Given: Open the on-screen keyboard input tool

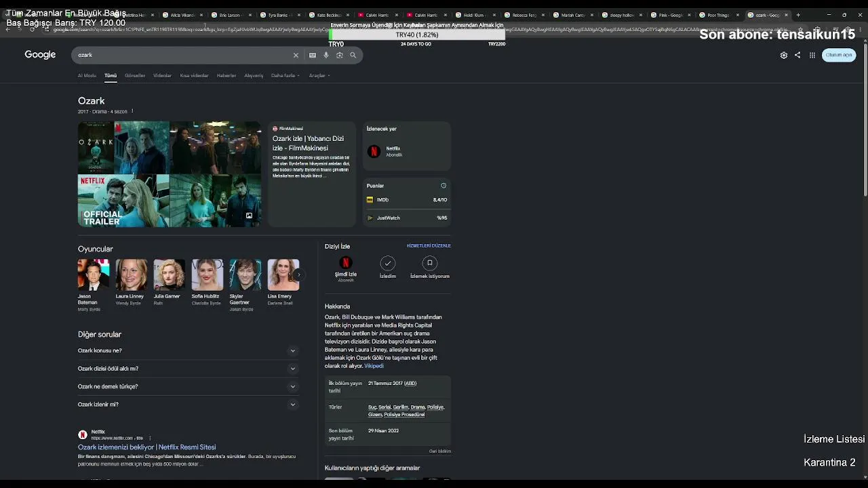Looking at the screenshot, I should coord(313,55).
